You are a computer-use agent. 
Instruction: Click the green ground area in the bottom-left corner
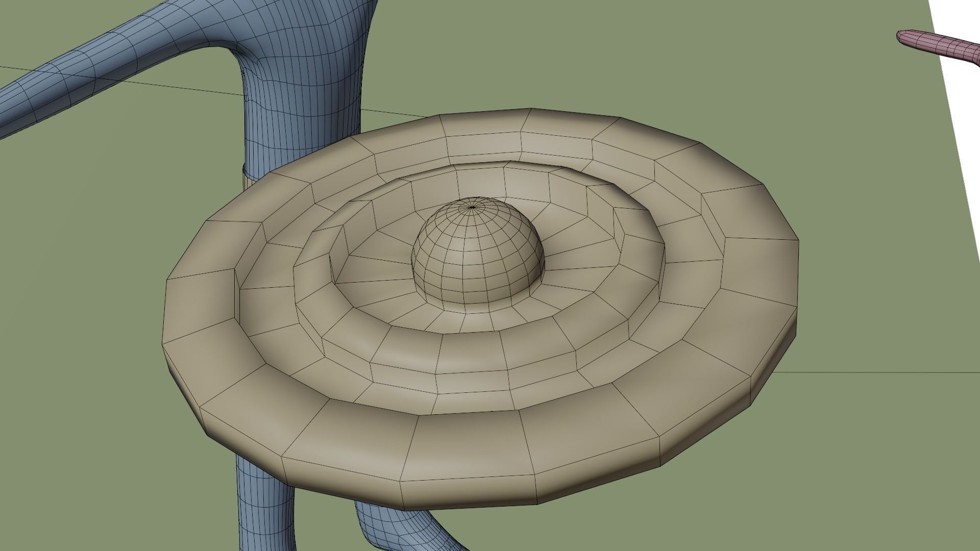(x=77, y=485)
